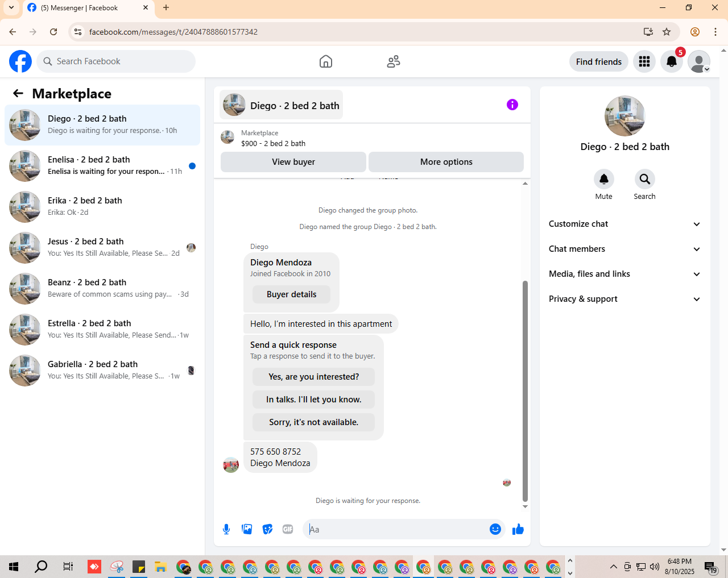Image resolution: width=728 pixels, height=578 pixels.
Task: Open the notifications bell icon
Action: tap(672, 61)
